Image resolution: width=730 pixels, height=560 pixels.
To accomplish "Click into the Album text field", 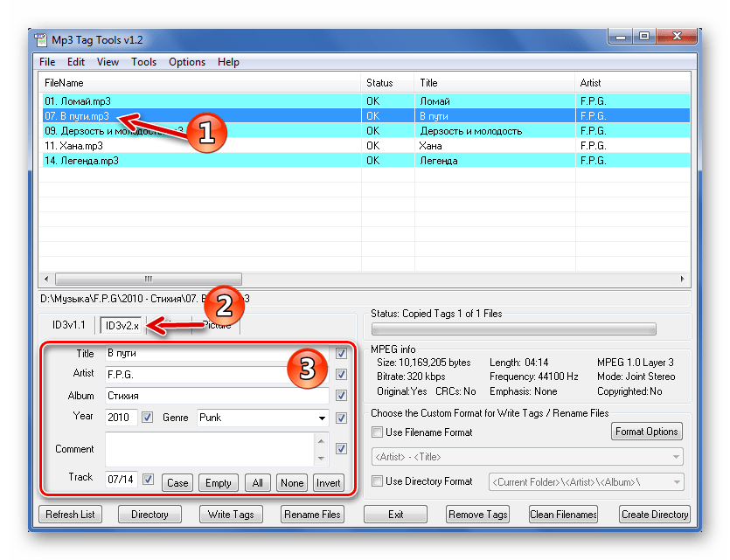I will point(216,396).
